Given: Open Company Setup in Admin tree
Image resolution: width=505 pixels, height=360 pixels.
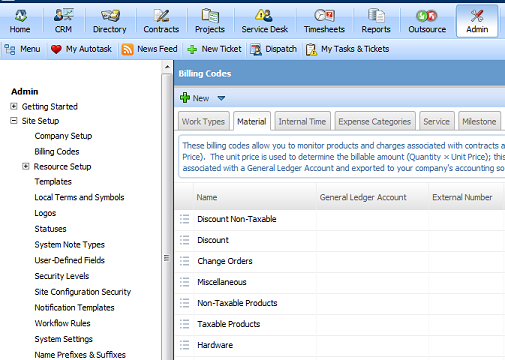Looking at the screenshot, I should 63,136.
